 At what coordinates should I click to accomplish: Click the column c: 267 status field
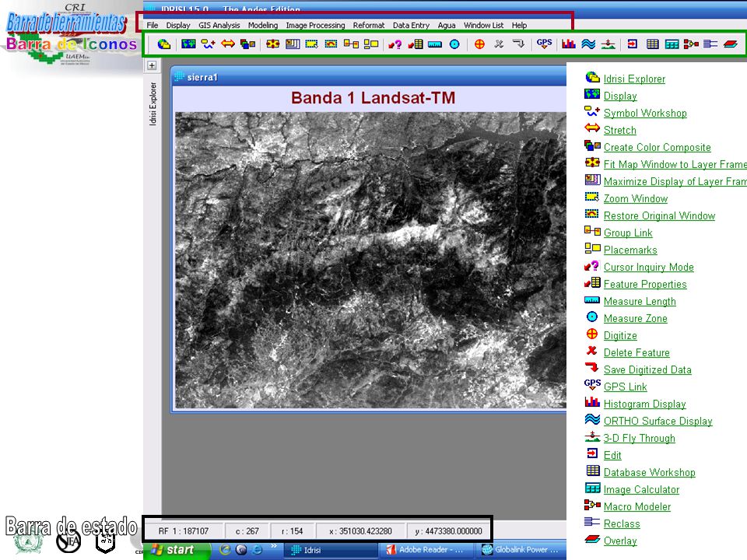tap(247, 531)
